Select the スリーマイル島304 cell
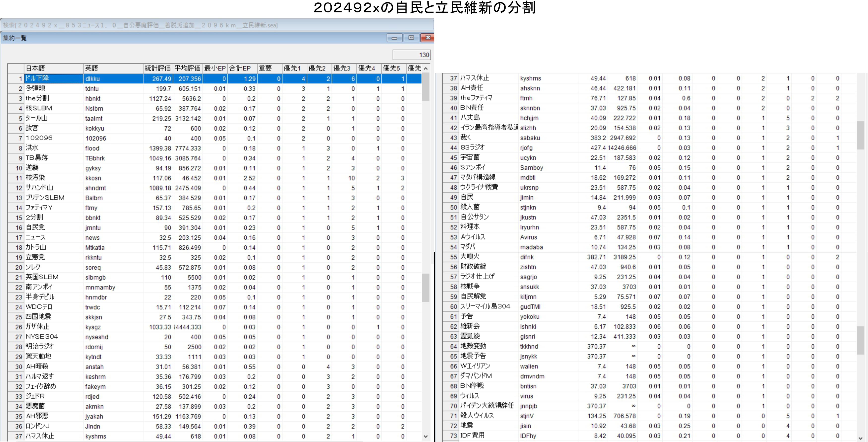 pos(489,306)
